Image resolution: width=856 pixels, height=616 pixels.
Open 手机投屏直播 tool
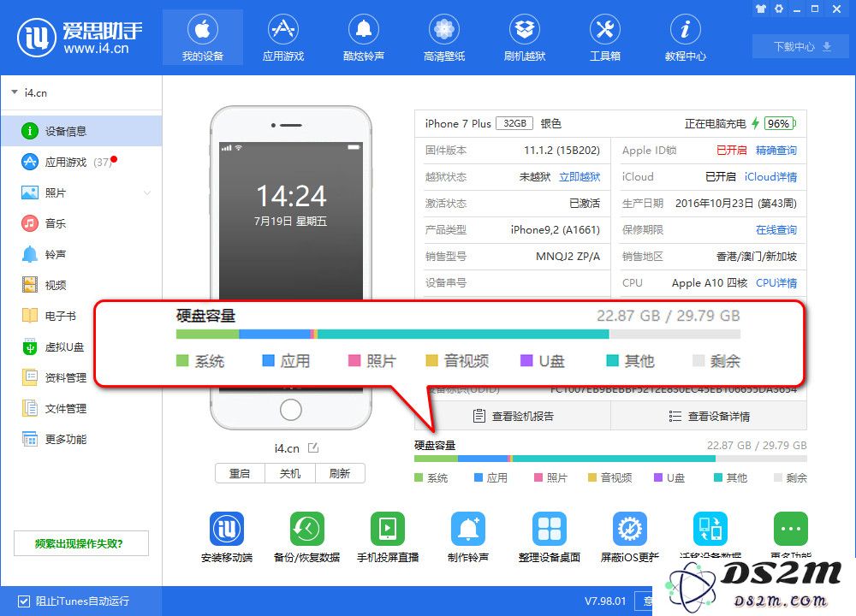(388, 529)
